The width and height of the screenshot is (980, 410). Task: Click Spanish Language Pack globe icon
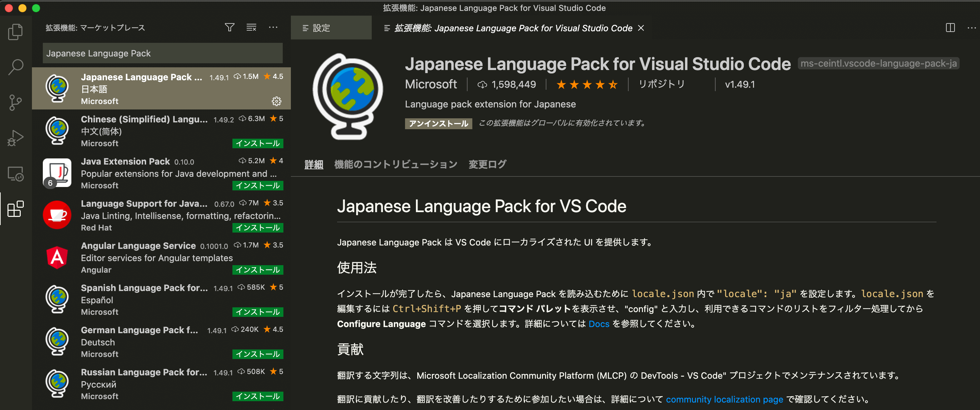57,299
